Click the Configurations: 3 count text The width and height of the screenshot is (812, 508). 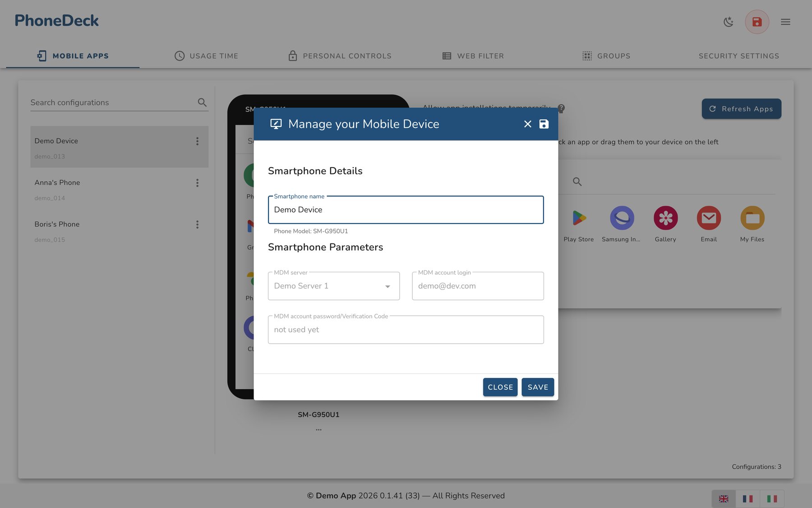pos(757,466)
